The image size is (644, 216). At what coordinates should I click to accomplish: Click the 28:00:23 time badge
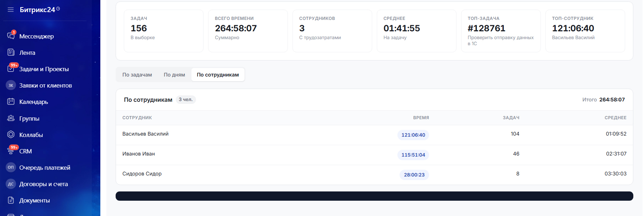[x=414, y=175]
